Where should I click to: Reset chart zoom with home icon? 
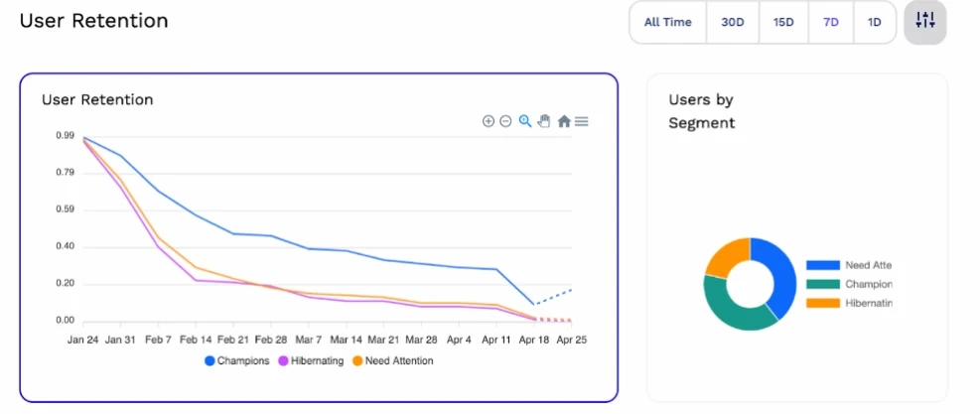pos(564,121)
